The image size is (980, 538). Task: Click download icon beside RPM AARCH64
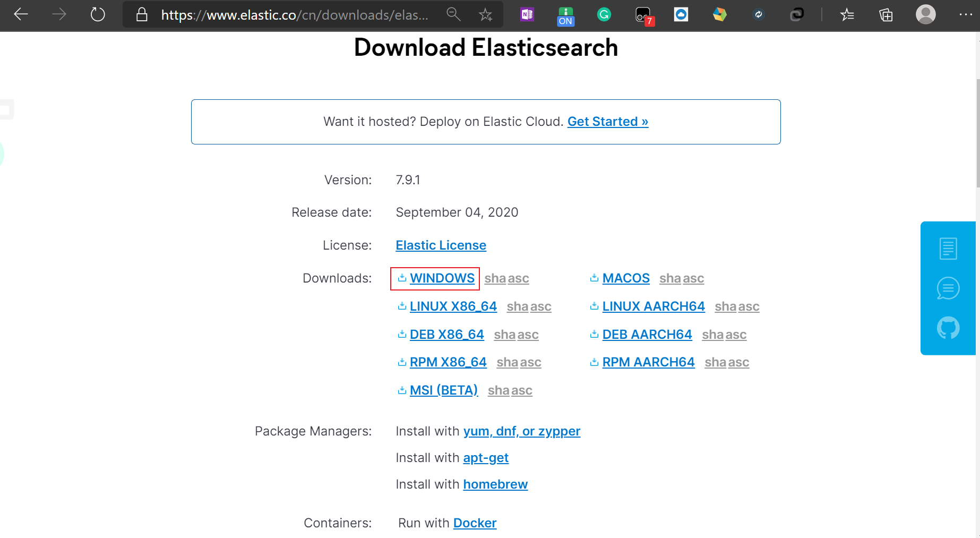[x=595, y=362]
